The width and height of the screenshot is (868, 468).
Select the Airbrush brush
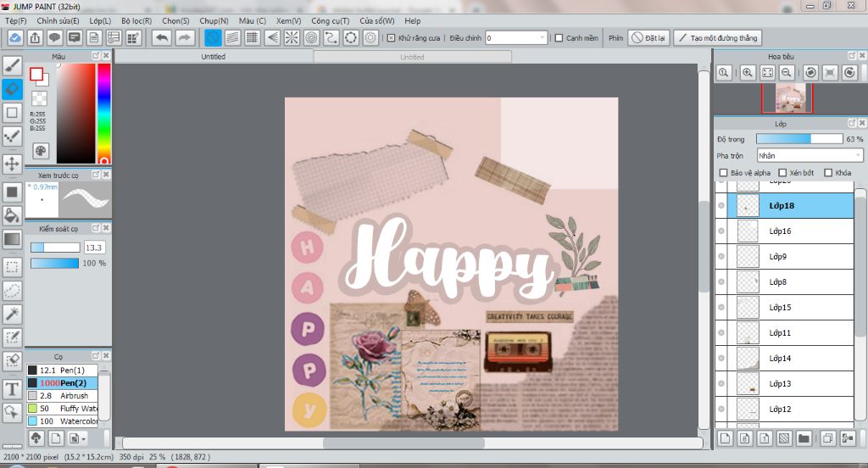tap(62, 395)
